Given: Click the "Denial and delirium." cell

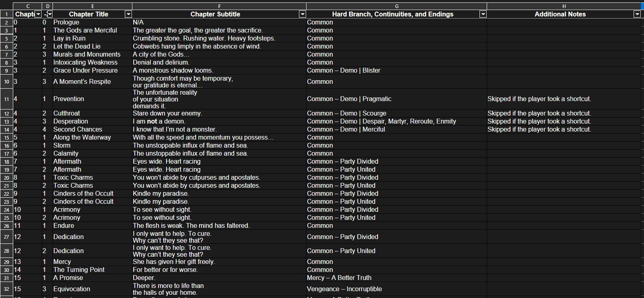Looking at the screenshot, I should tap(219, 63).
